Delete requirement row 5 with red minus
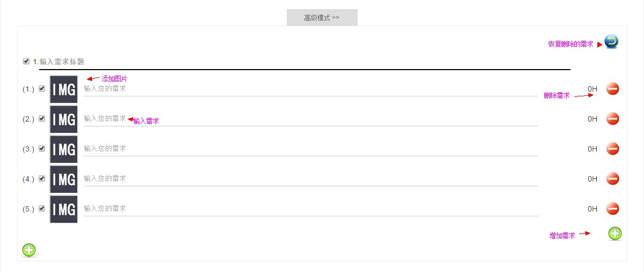 (612, 209)
